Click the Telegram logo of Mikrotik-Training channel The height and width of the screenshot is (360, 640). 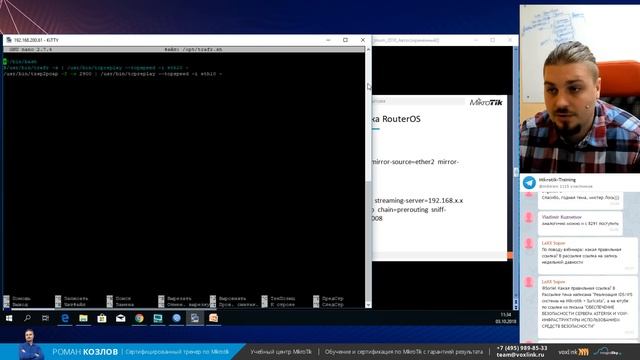[x=529, y=182]
